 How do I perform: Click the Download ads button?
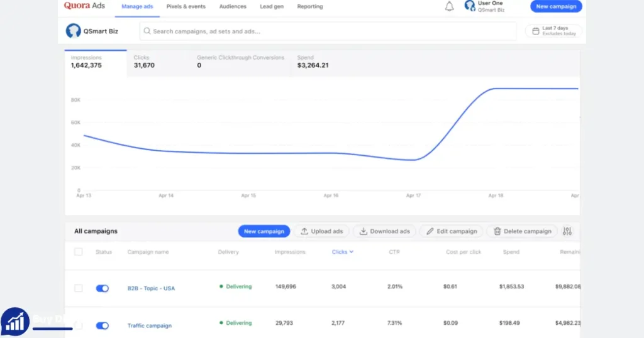tap(384, 231)
